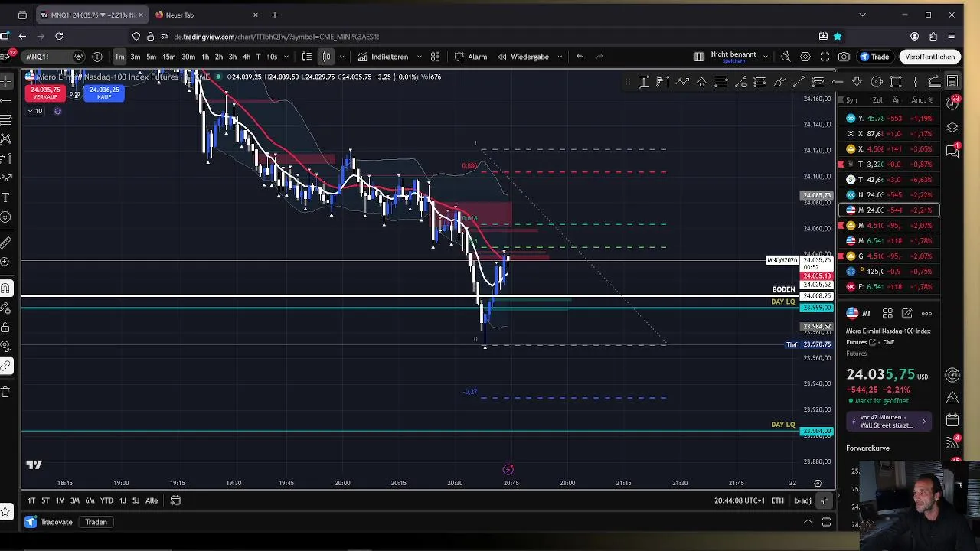Enter fullscreen chart mode
The height and width of the screenshot is (551, 980).
[x=825, y=57]
